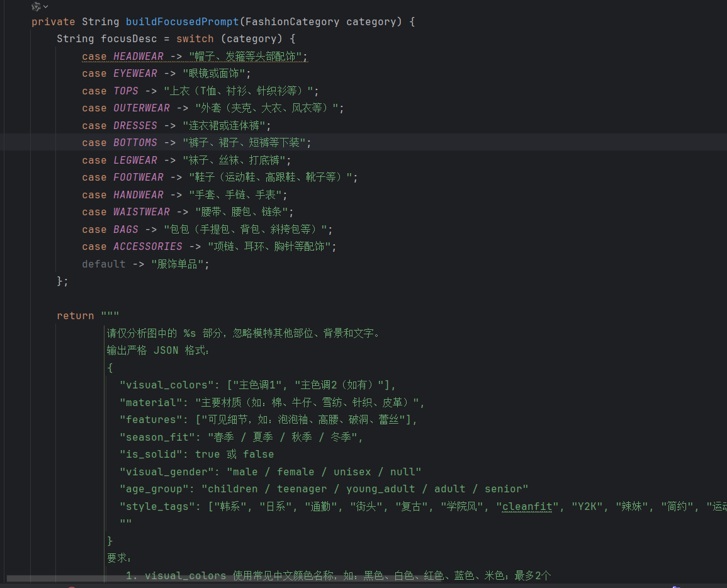Viewport: 727px width, 588px height.
Task: Click the "学院风" style tag
Action: [462, 506]
